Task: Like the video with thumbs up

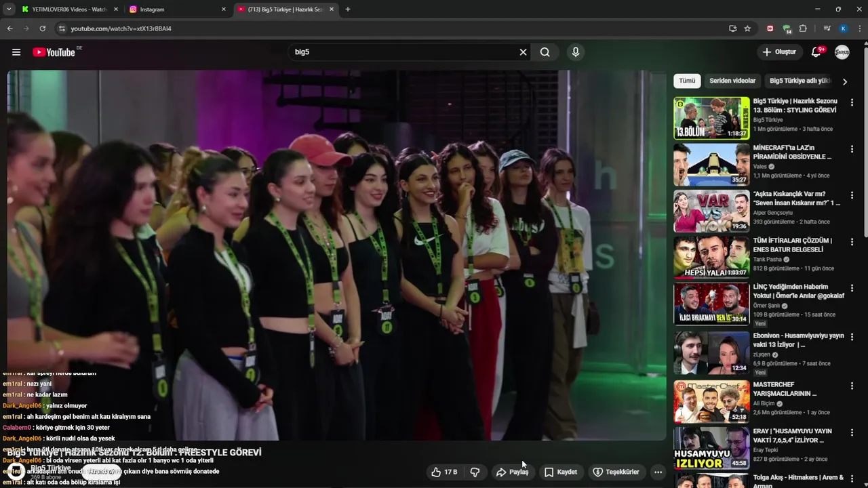Action: coord(444,472)
